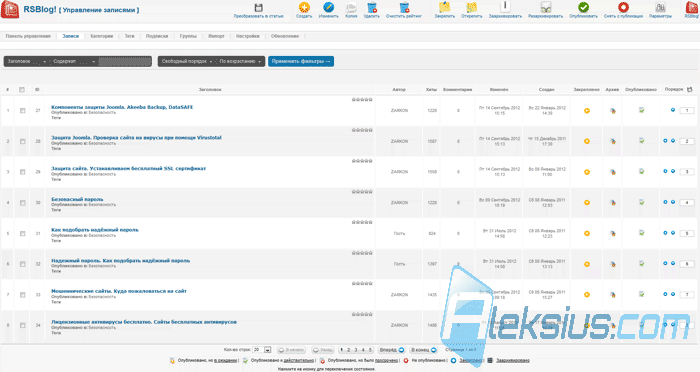Click the green Опубликовать (publish) icon
This screenshot has height=372, width=700.
click(x=583, y=8)
